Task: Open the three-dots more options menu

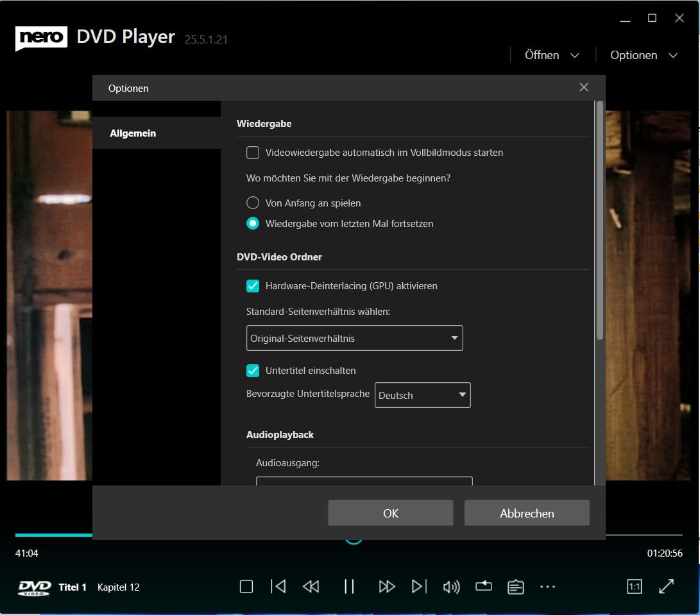Action: pyautogui.click(x=548, y=587)
